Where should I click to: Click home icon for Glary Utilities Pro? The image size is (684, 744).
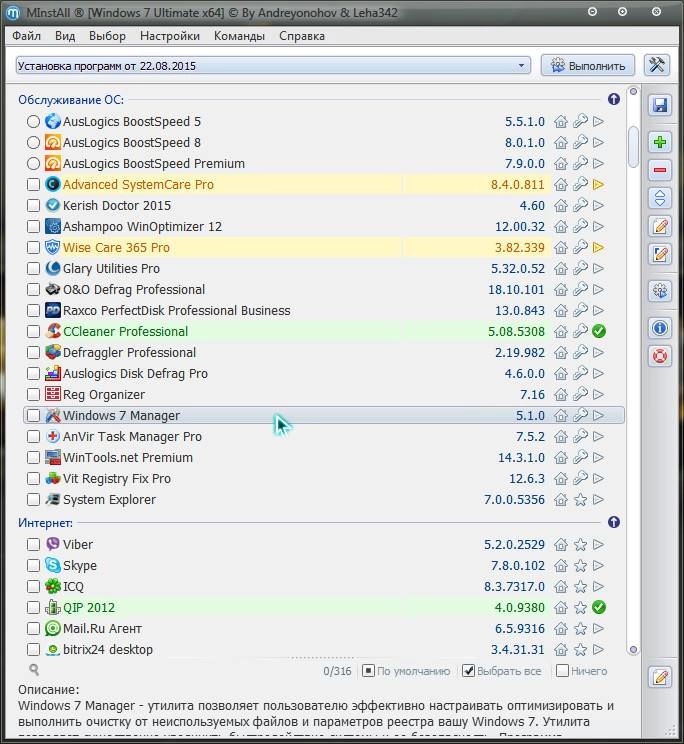coord(561,268)
